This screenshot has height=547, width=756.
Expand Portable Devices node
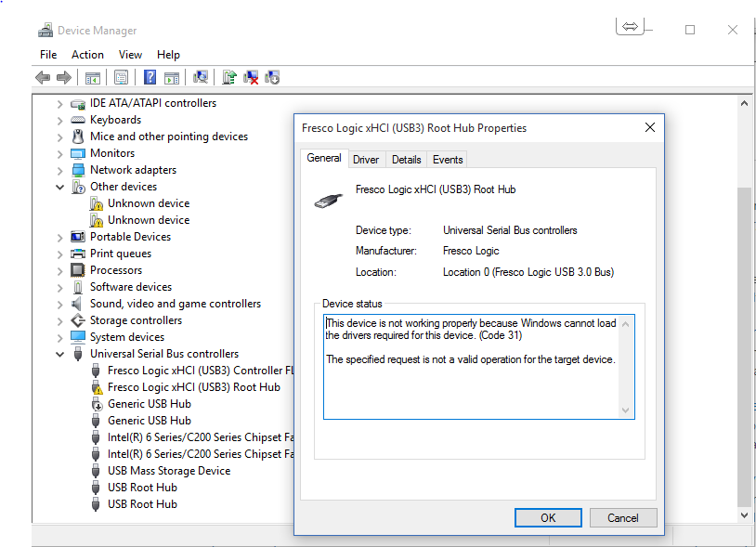(59, 237)
